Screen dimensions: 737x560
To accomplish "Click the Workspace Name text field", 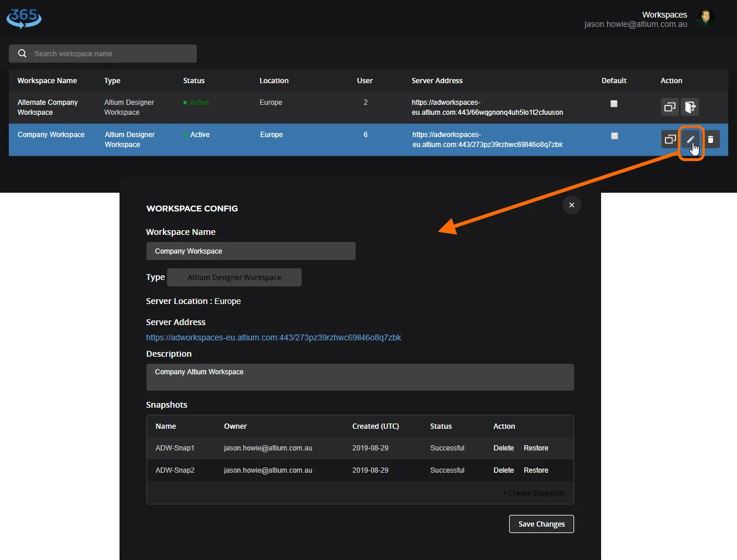I will click(x=251, y=251).
